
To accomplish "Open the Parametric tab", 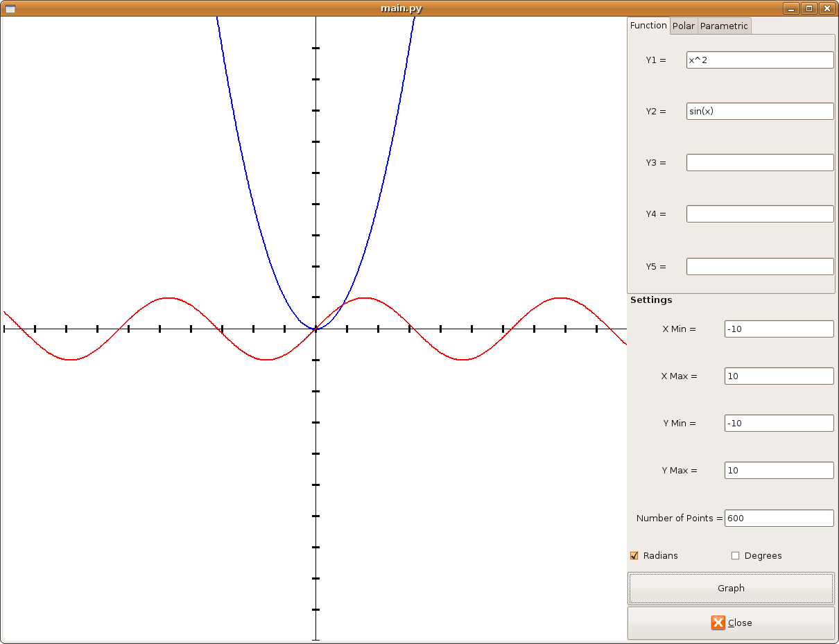I will pos(724,26).
